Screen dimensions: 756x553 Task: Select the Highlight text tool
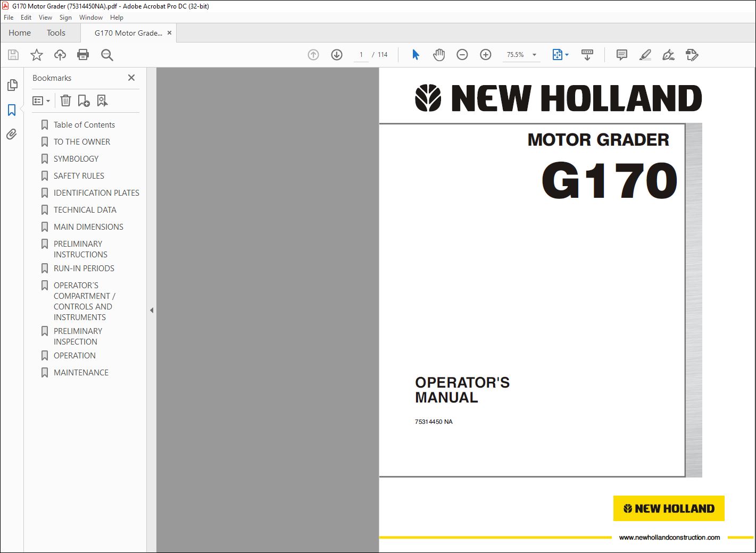click(645, 55)
